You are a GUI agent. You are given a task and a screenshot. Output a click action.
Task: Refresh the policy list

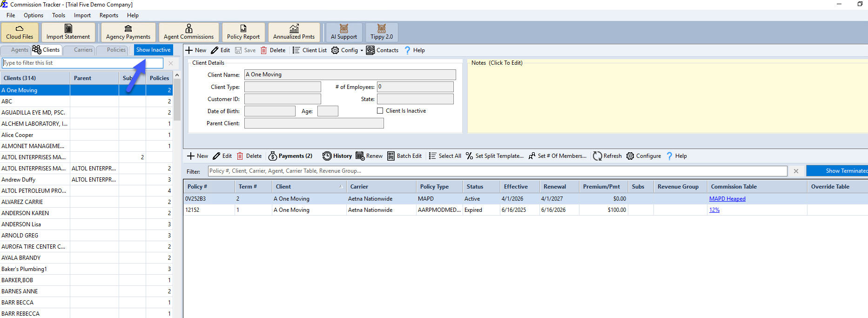607,156
